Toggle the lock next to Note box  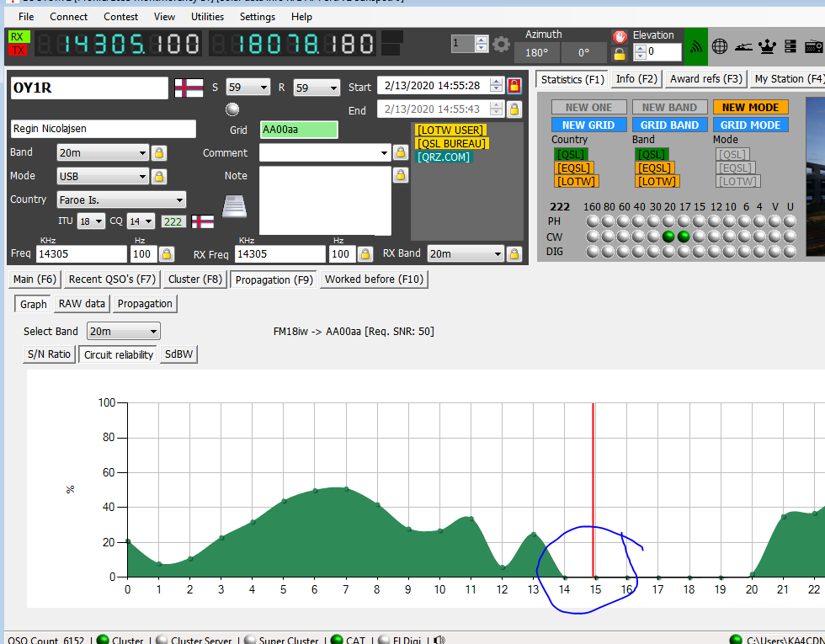pyautogui.click(x=401, y=175)
